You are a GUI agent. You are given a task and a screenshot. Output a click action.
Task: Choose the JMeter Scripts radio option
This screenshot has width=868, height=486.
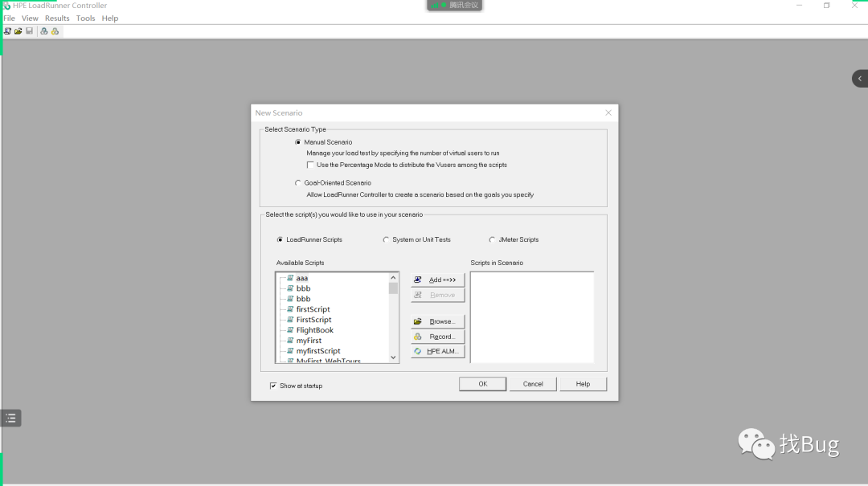[x=492, y=239]
